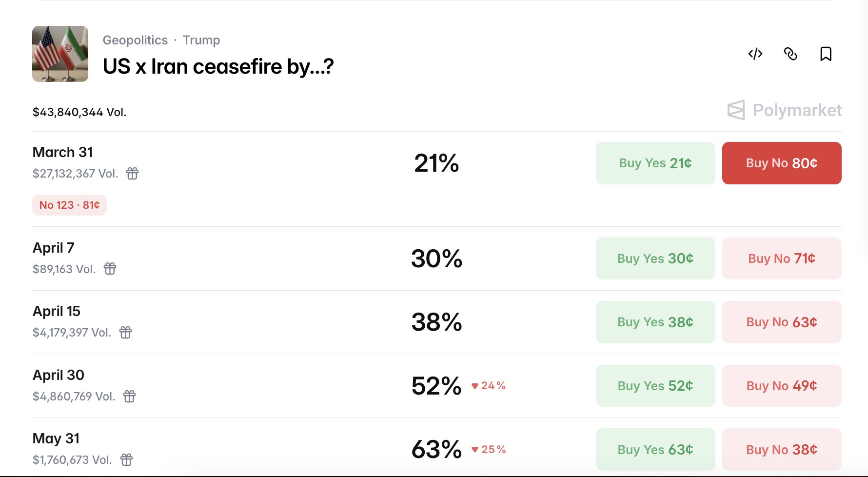Open the Trump tag link
The width and height of the screenshot is (868, 477).
click(x=201, y=40)
